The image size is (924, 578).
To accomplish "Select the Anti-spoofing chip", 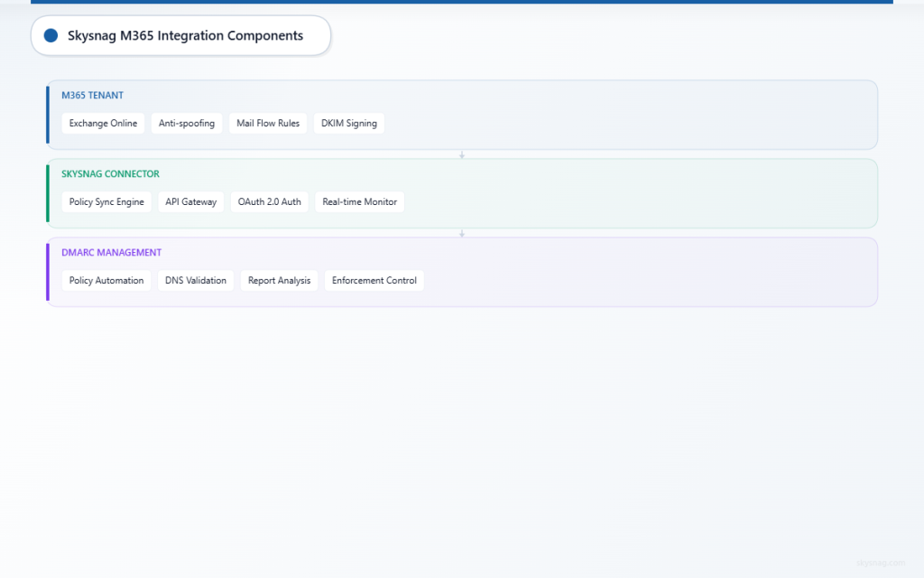I will [187, 123].
